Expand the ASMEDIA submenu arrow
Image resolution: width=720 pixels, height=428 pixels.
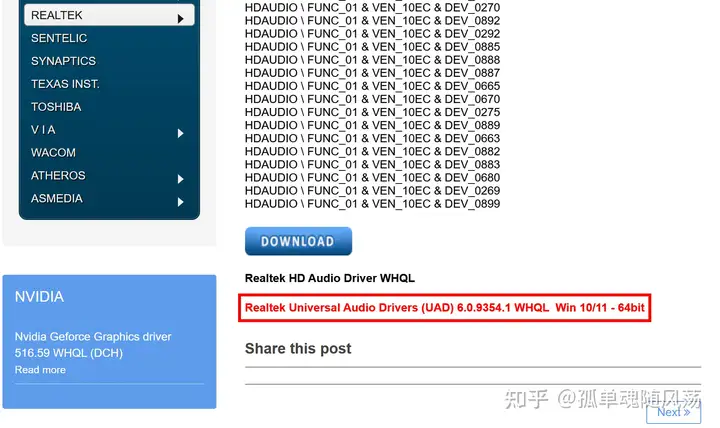click(x=180, y=202)
